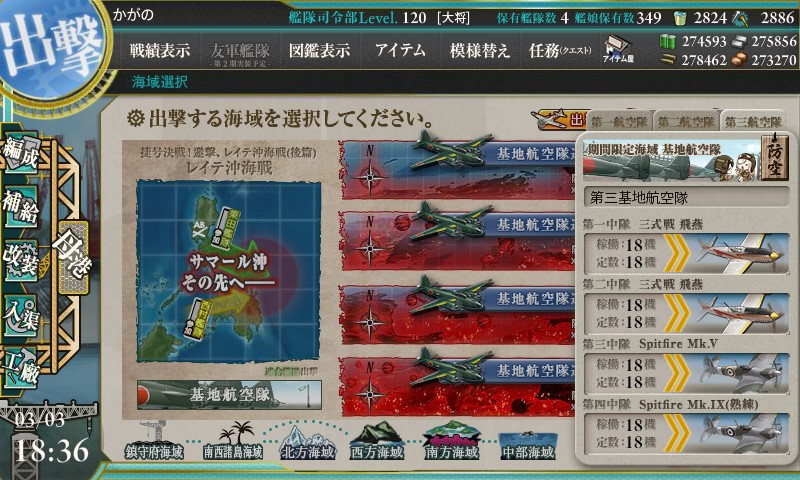Screen dimensions: 800x480
Task: Return to 母港 home port button
Action: [73, 257]
